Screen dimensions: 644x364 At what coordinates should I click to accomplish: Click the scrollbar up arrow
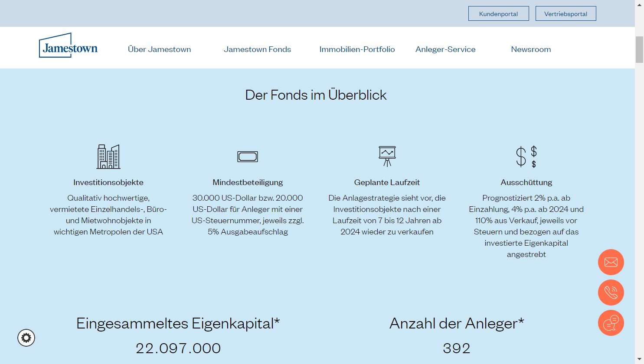(639, 4)
